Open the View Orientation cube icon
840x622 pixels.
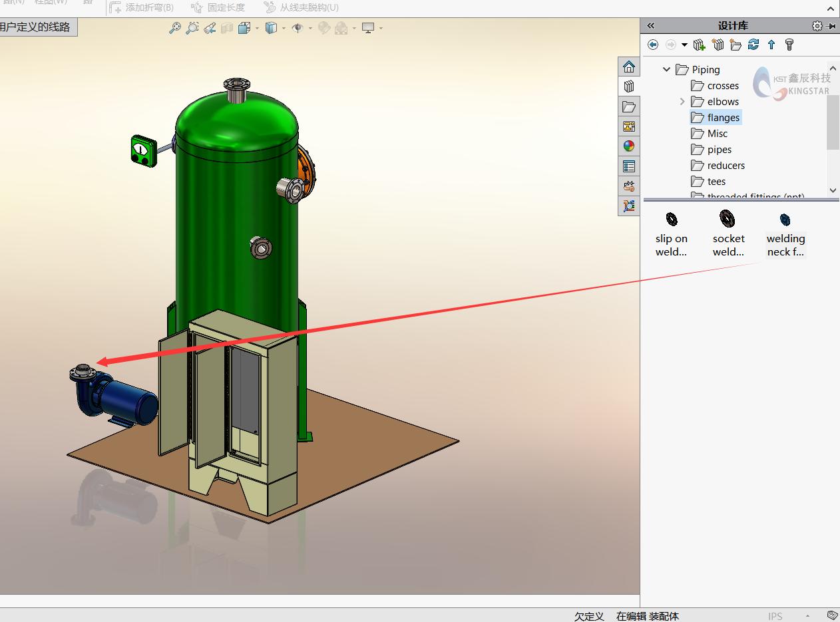tap(244, 28)
